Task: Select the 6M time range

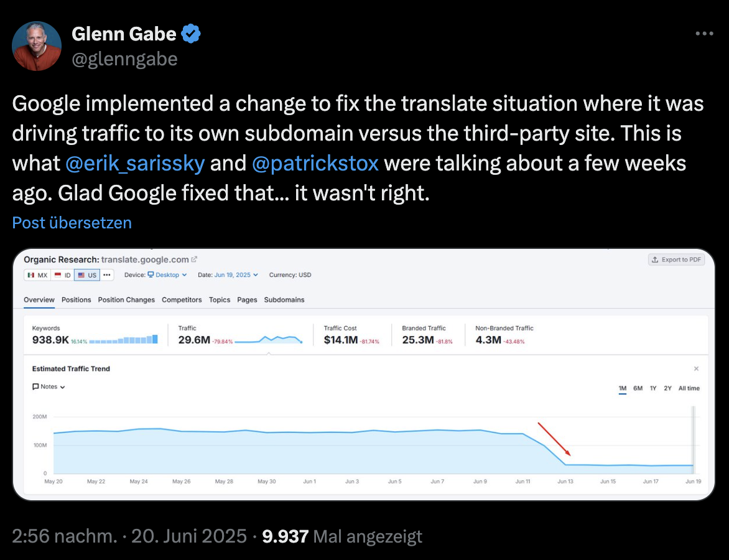Action: [x=638, y=388]
